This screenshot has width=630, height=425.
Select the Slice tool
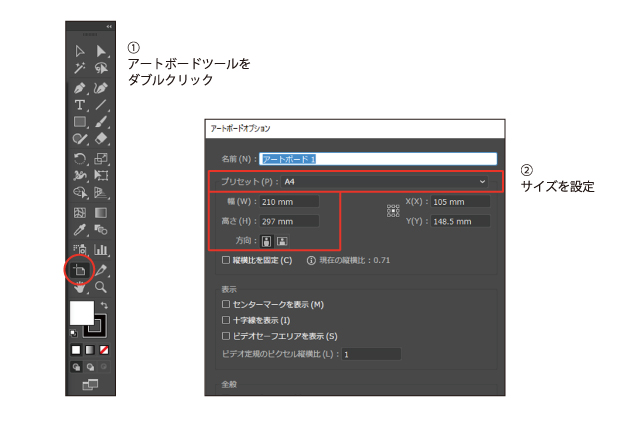tap(101, 270)
